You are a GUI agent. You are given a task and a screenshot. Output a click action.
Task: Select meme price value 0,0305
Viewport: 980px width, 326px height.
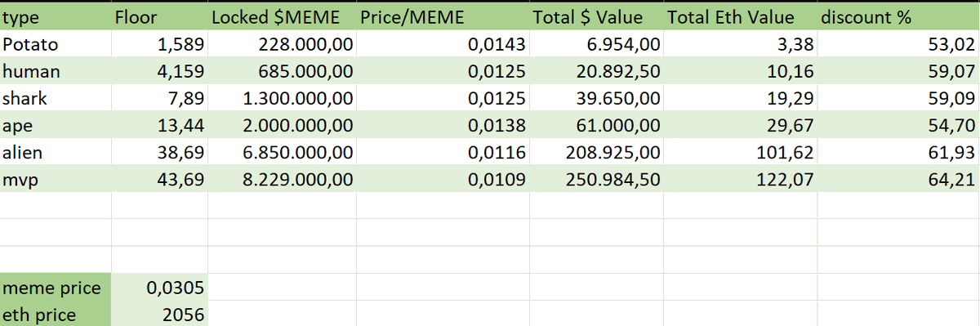point(159,287)
